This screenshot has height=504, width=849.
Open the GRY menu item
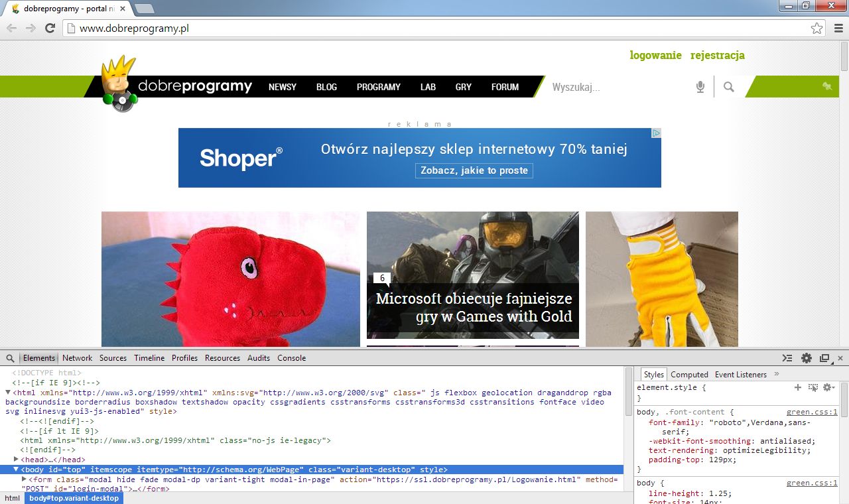coord(464,87)
